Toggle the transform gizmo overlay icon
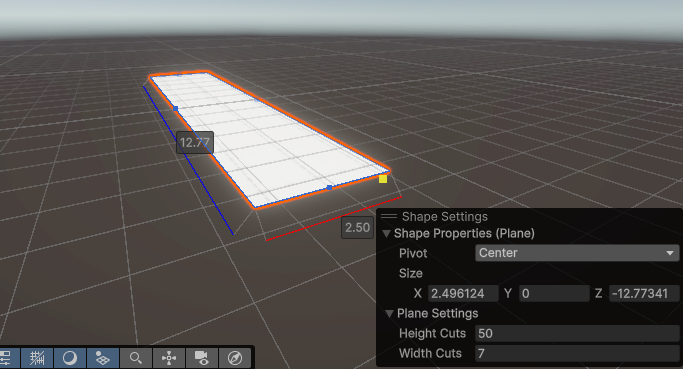This screenshot has height=369, width=683. tap(169, 358)
